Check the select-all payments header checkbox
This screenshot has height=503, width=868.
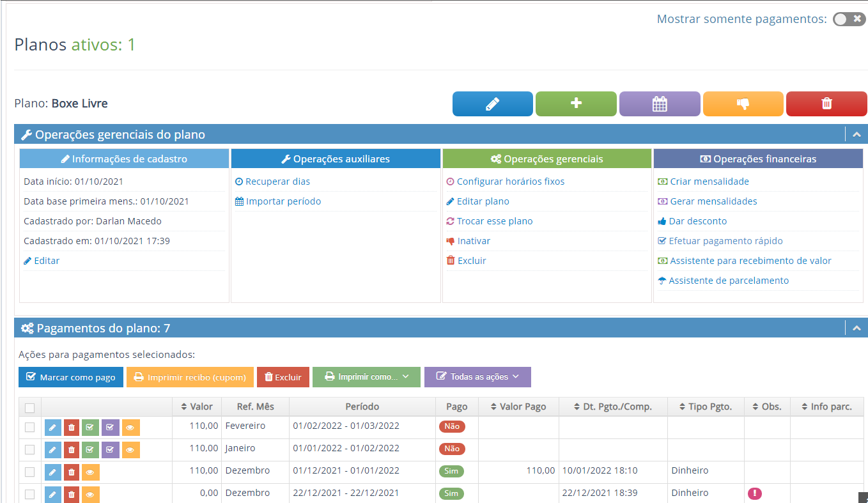[30, 408]
